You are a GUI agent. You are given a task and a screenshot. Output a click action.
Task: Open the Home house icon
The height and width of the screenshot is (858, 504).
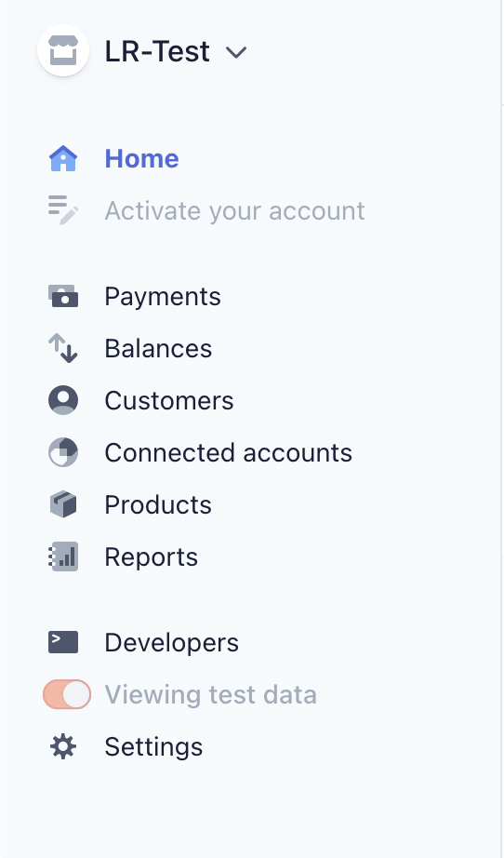pos(63,158)
